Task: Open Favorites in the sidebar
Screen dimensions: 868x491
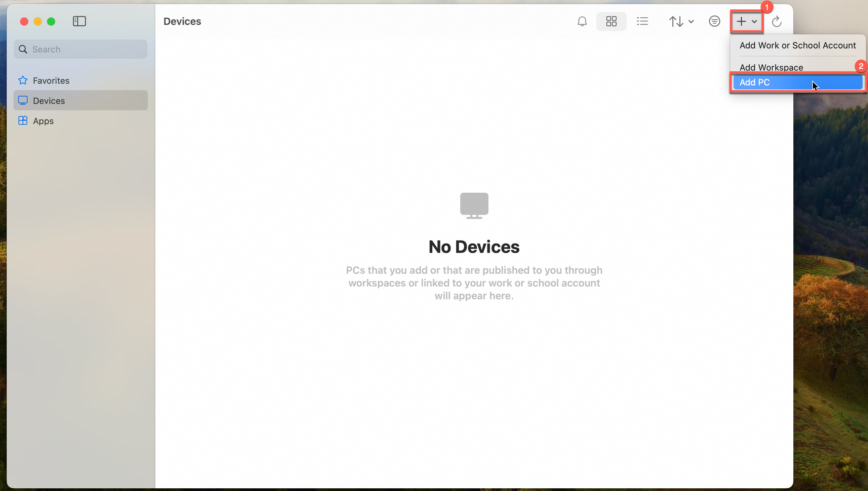Action: point(51,81)
